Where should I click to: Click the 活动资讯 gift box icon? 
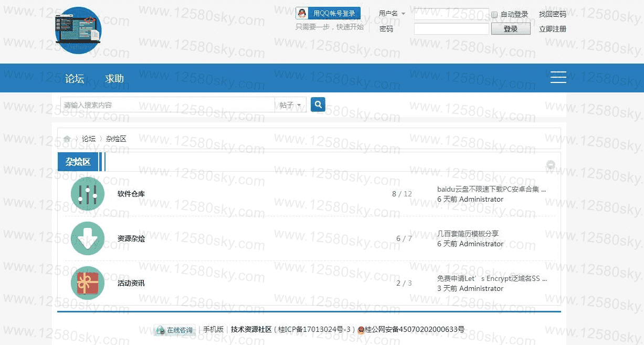click(x=88, y=283)
